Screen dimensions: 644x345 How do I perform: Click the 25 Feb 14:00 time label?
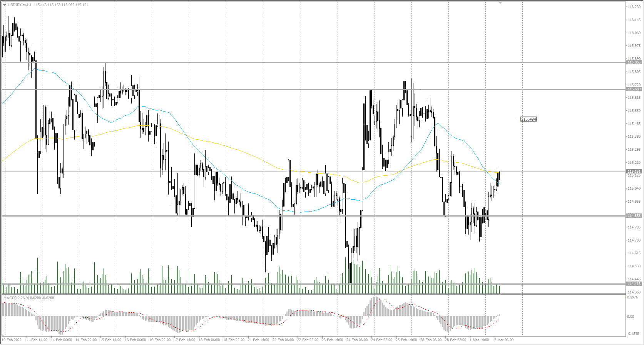[x=406, y=340]
